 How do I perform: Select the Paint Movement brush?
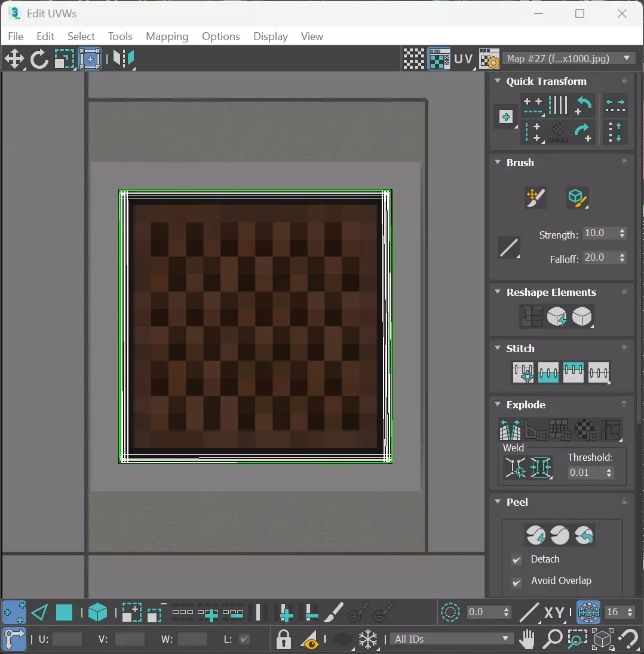(x=535, y=198)
